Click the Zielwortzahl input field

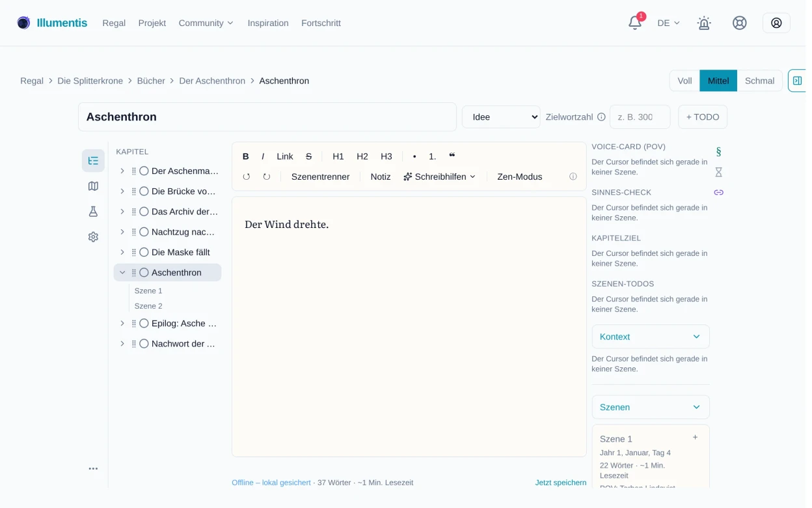[x=640, y=117]
